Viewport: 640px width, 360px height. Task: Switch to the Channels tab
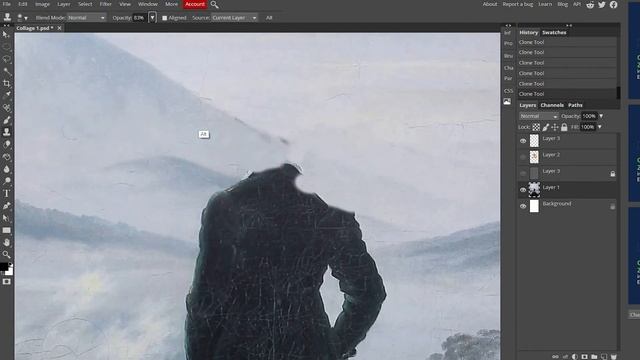[552, 105]
